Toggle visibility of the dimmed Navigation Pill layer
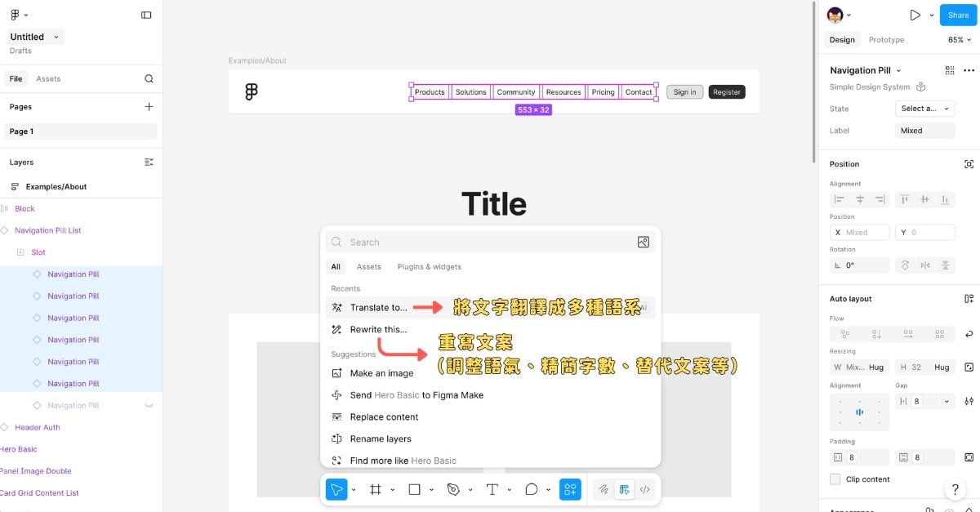 (149, 405)
